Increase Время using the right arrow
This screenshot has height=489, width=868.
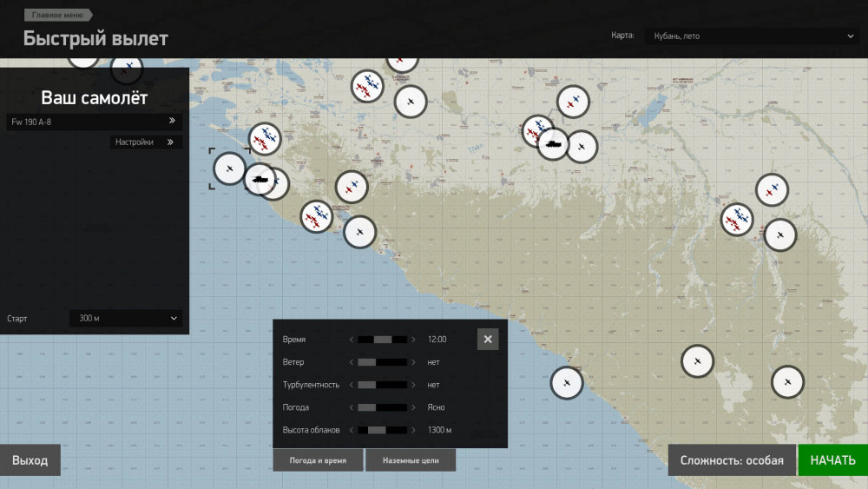(x=414, y=340)
